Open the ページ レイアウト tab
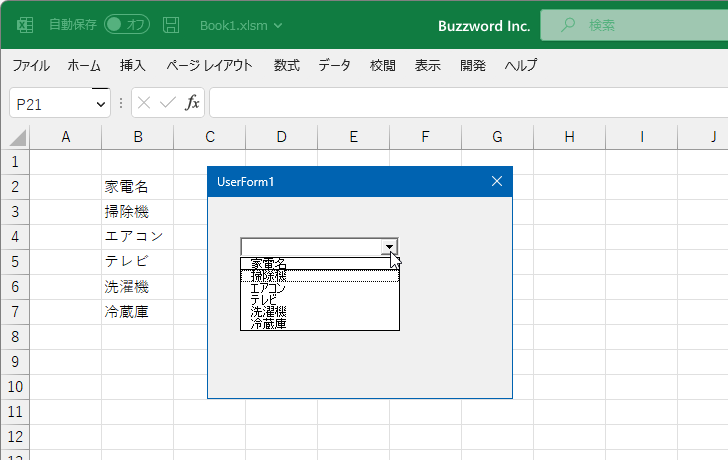The width and height of the screenshot is (728, 460). click(x=209, y=65)
